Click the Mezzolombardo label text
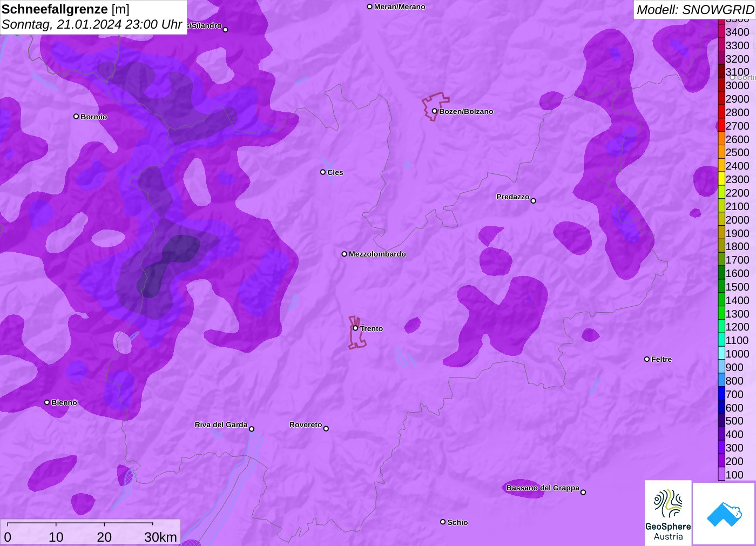This screenshot has width=756, height=546. coord(377,254)
